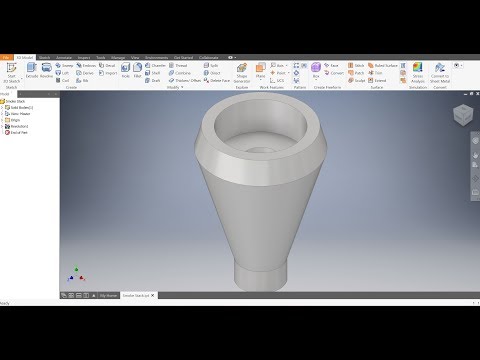Activate the Chamfer tool

(x=155, y=65)
